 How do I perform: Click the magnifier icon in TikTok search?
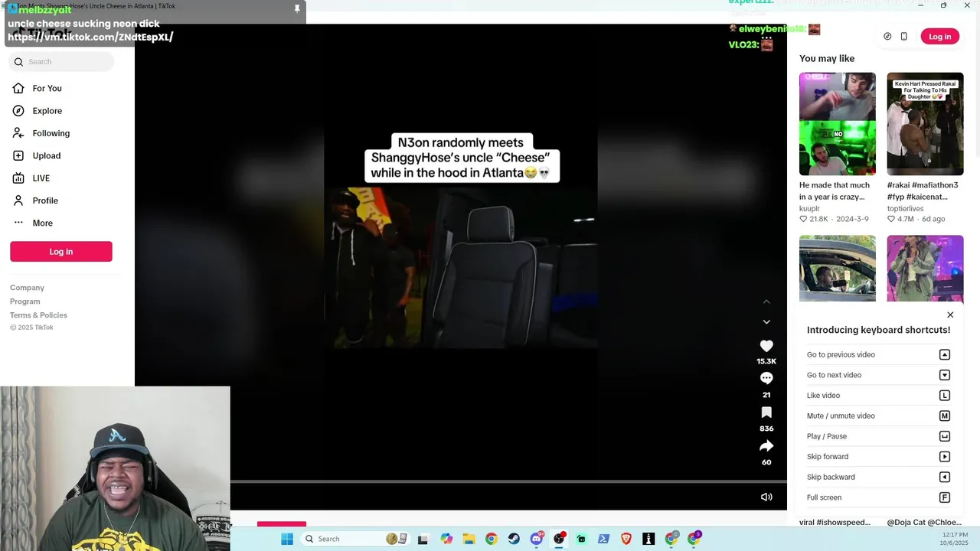click(18, 62)
